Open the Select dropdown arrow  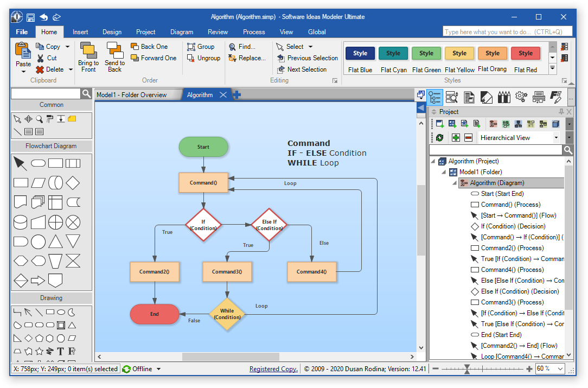[310, 47]
